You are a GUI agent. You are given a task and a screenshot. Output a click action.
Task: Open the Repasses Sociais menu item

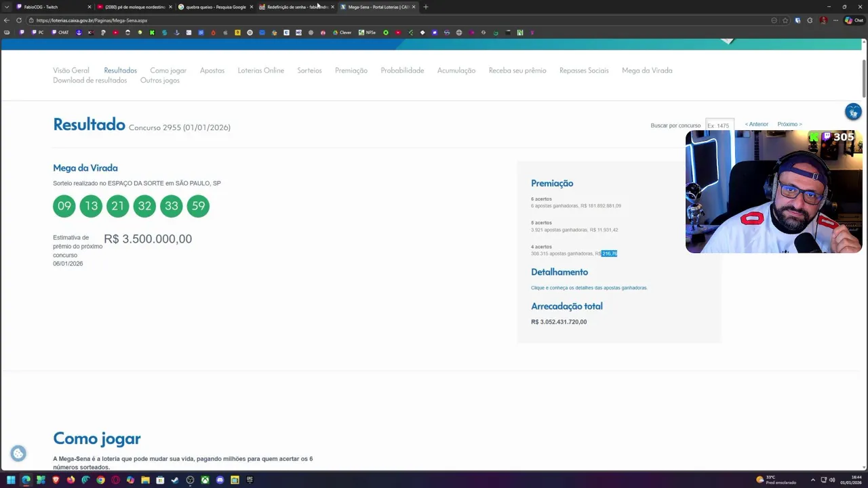(584, 70)
